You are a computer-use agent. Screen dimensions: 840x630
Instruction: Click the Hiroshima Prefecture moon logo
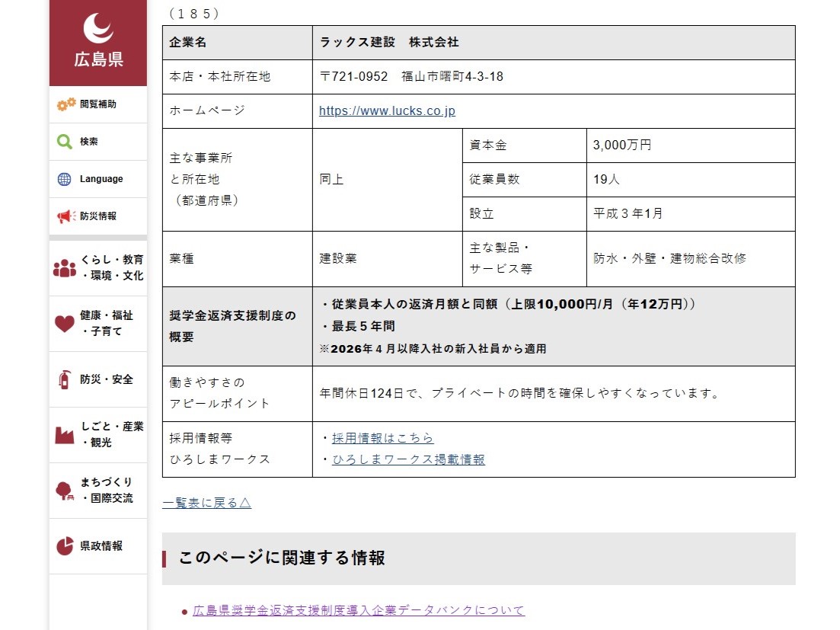98,27
